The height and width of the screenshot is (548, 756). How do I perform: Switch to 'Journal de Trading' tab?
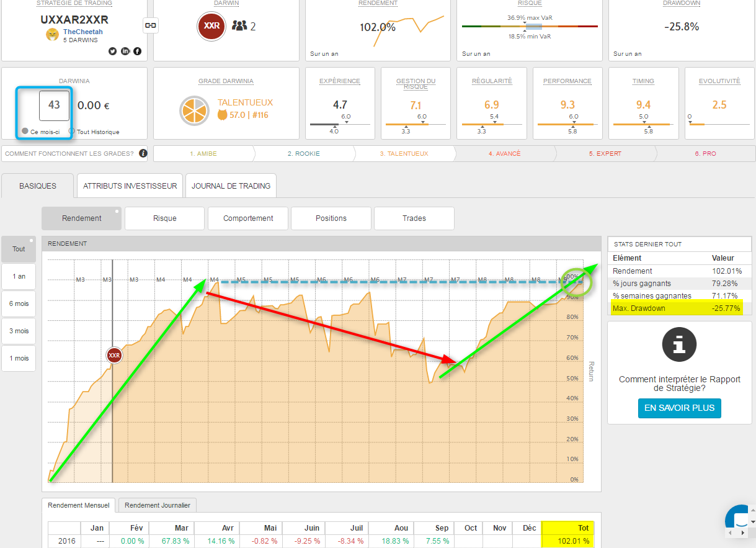tap(231, 186)
